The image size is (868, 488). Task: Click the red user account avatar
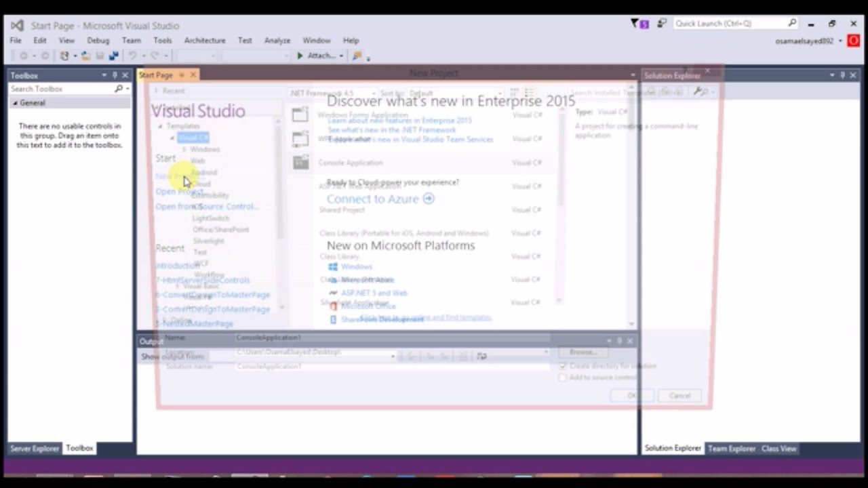click(853, 41)
